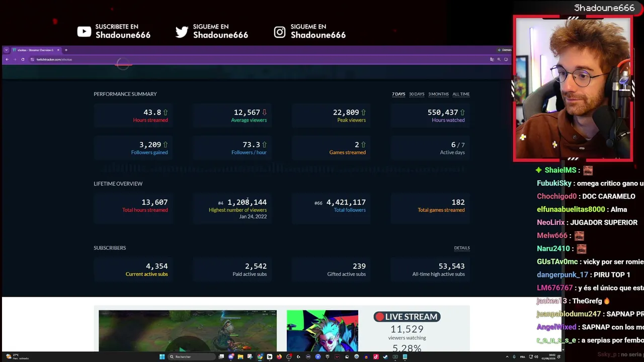This screenshot has width=644, height=362.
Task: Click the Followers gained value 3,209
Action: coord(150,144)
